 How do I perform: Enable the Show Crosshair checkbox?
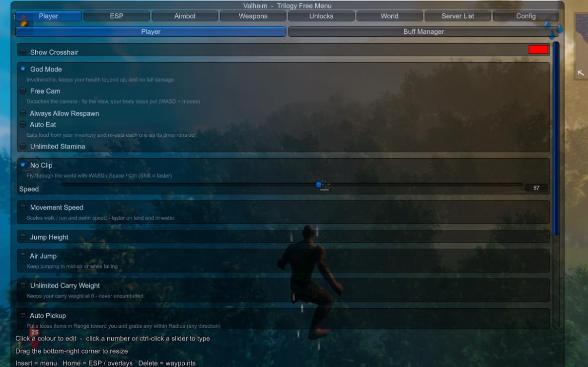point(23,52)
